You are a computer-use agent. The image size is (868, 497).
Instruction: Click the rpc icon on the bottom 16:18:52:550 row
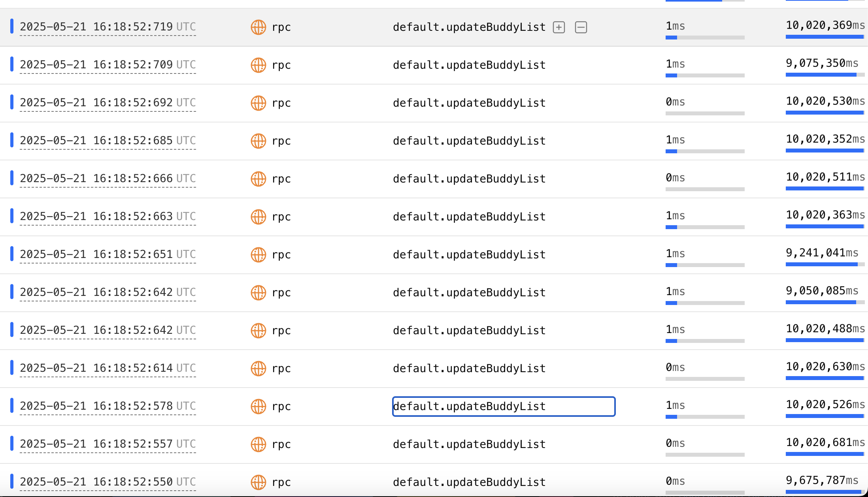[258, 482]
